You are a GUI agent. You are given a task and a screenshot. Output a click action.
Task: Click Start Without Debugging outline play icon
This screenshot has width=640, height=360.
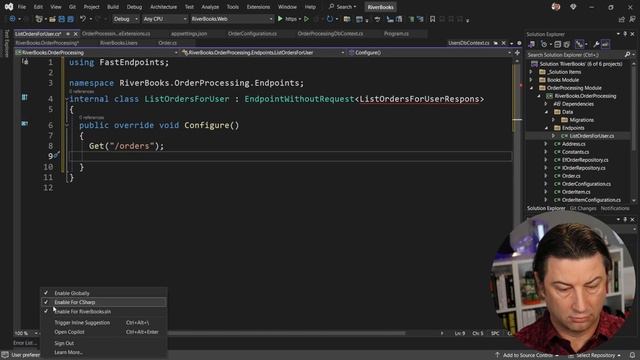[x=306, y=19]
